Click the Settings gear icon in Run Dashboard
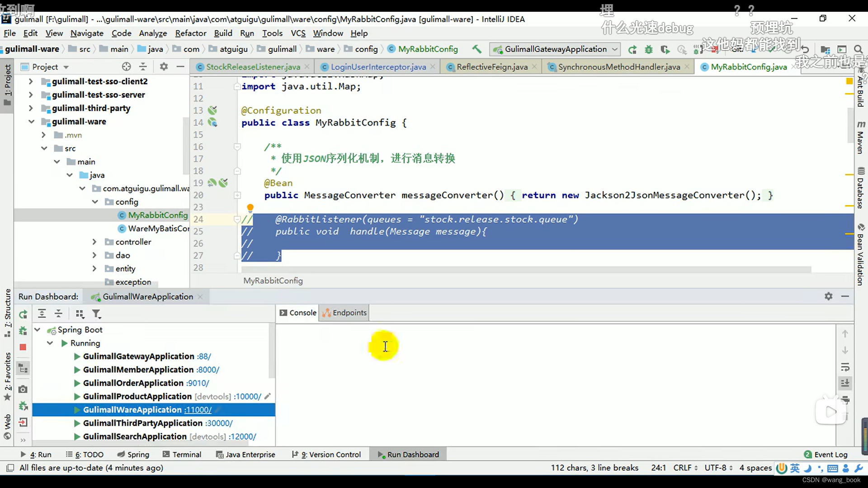Screen dimensions: 868x488 pos(828,296)
